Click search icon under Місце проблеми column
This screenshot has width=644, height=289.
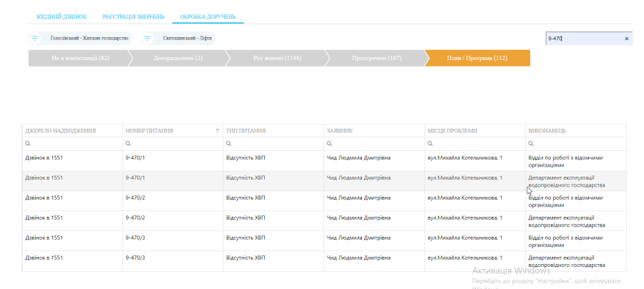(x=430, y=144)
